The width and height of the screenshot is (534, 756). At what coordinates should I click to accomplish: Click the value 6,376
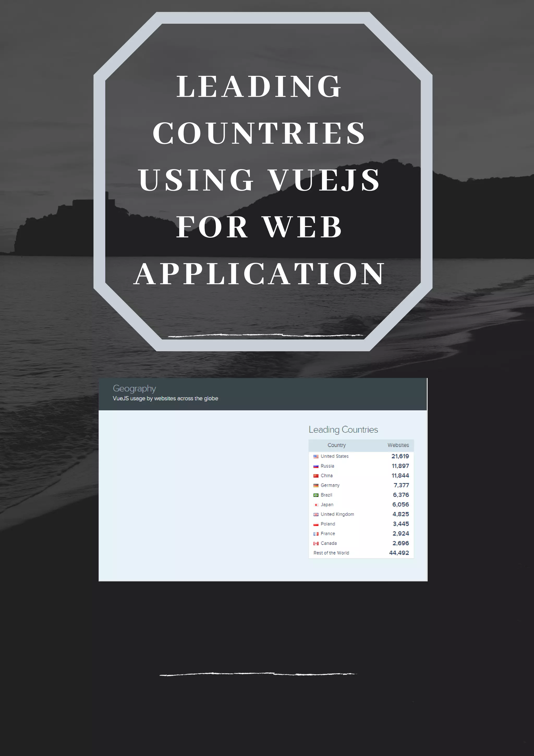point(401,495)
